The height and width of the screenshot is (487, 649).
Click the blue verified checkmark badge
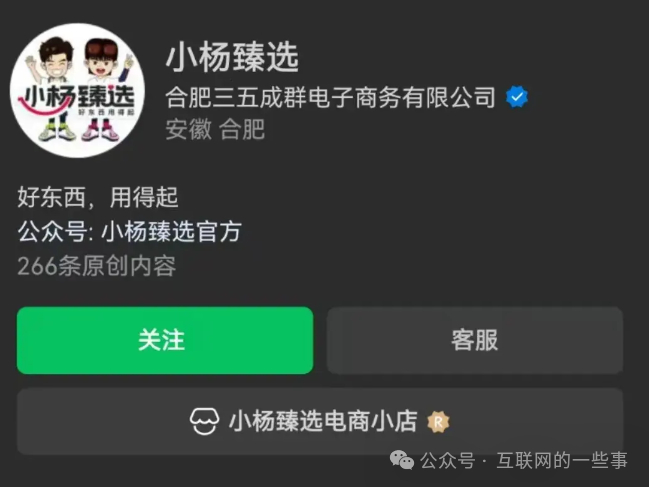[x=517, y=97]
